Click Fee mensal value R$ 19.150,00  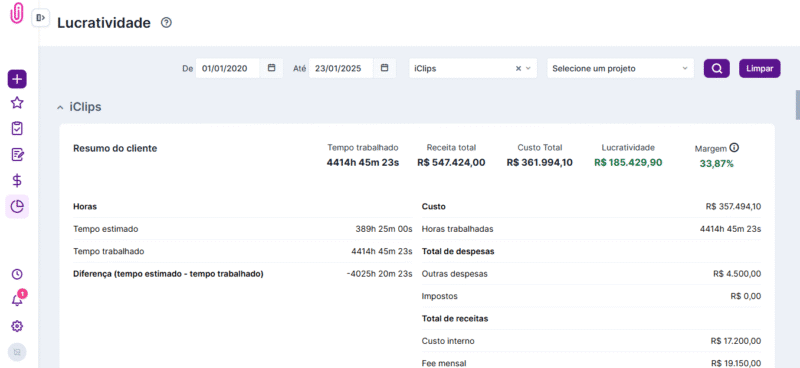(x=736, y=363)
